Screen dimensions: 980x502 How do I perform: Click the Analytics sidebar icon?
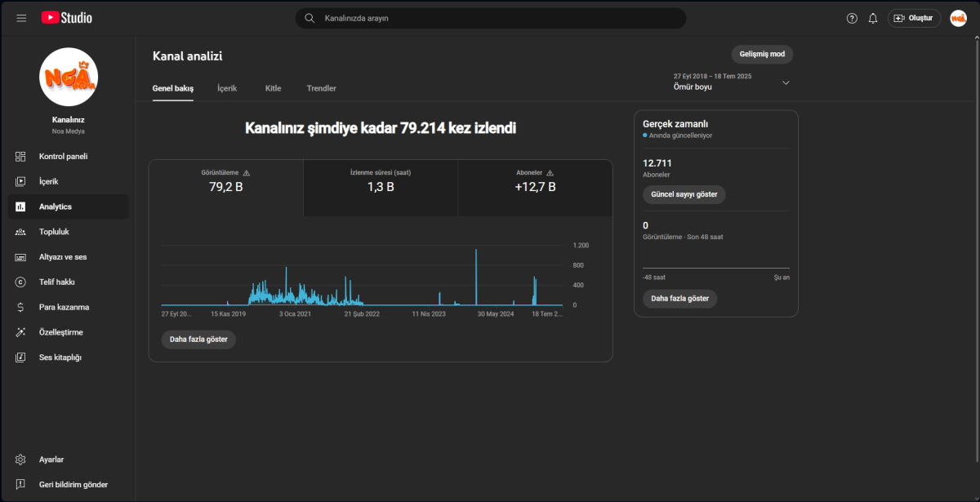coord(21,207)
